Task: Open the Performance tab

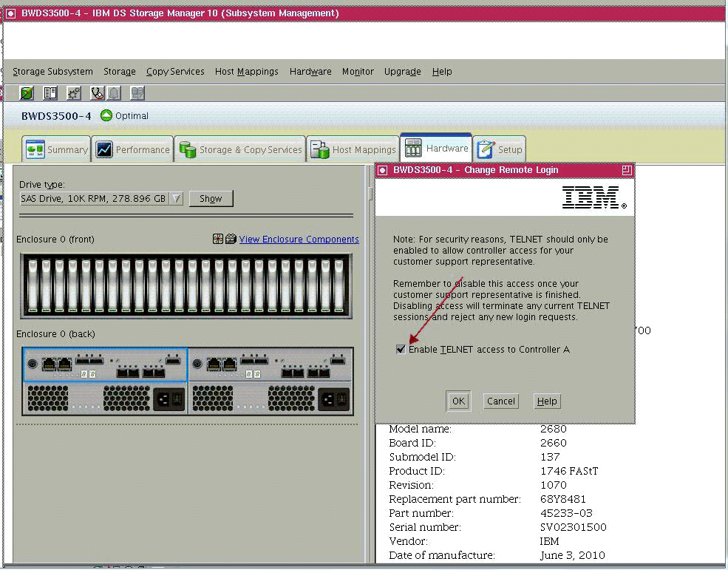Action: (x=132, y=149)
